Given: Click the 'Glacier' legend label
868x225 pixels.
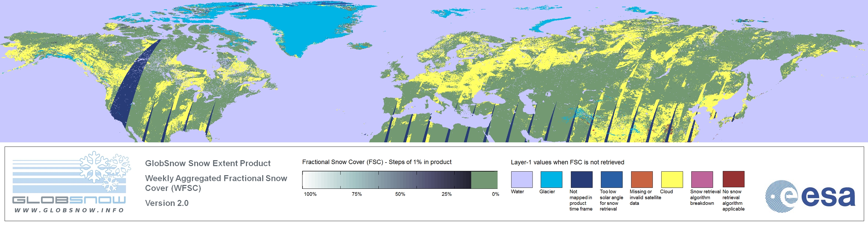Looking at the screenshot, I should tap(547, 192).
